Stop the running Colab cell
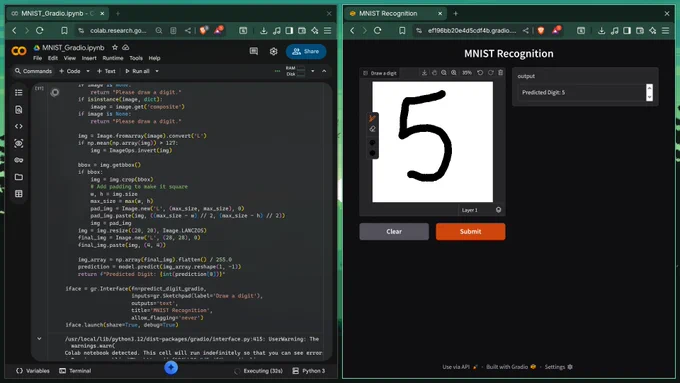 55,92
